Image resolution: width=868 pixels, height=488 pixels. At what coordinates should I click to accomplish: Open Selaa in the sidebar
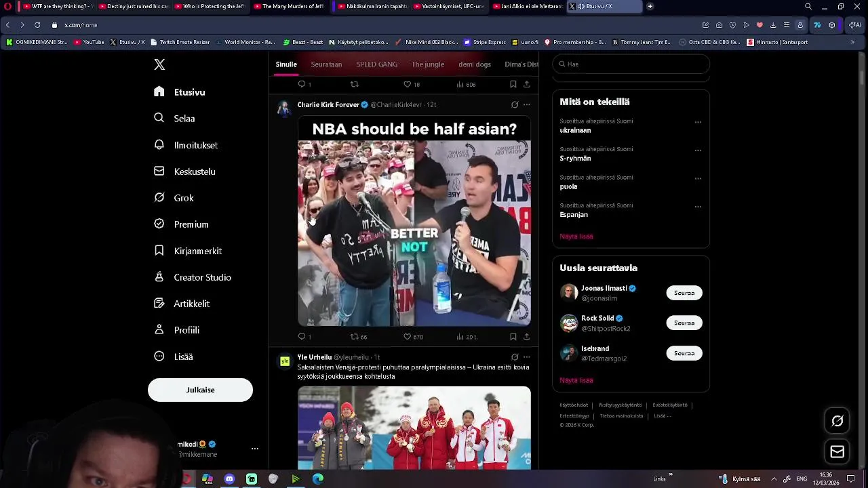(175, 119)
